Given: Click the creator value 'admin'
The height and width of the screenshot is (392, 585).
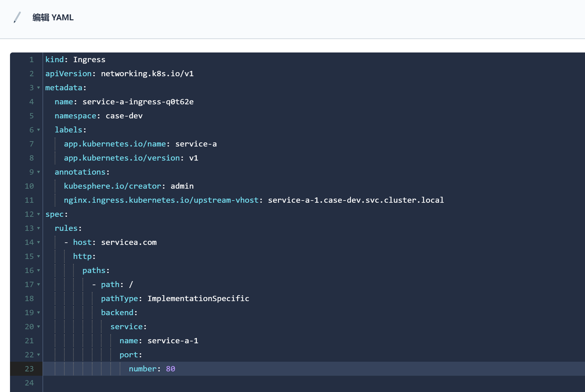Looking at the screenshot, I should 182,186.
